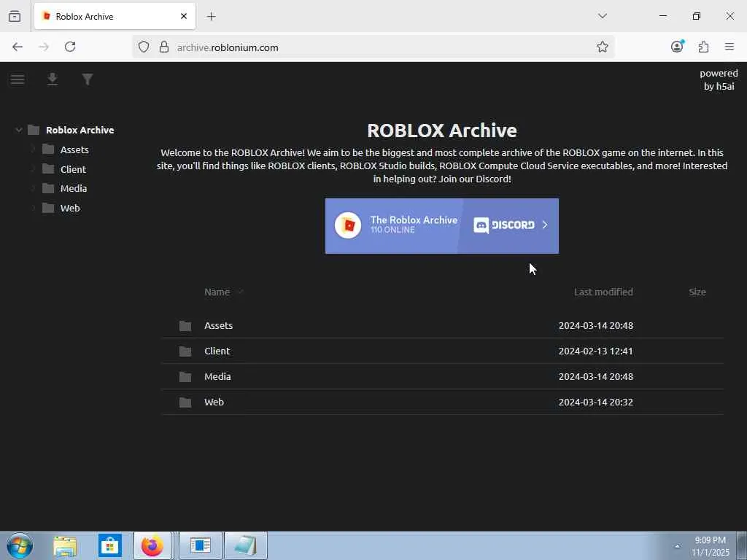This screenshot has width=747, height=560.
Task: Click the Media row folder icon
Action: [185, 377]
